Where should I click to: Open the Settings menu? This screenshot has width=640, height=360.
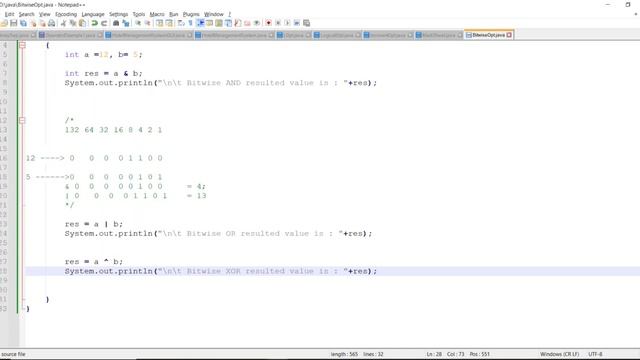click(119, 14)
